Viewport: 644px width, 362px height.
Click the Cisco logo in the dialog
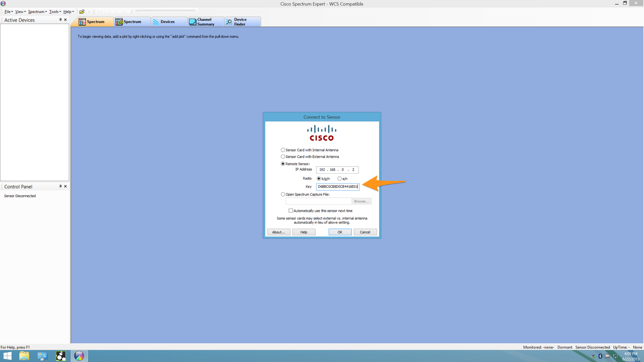pos(322,133)
